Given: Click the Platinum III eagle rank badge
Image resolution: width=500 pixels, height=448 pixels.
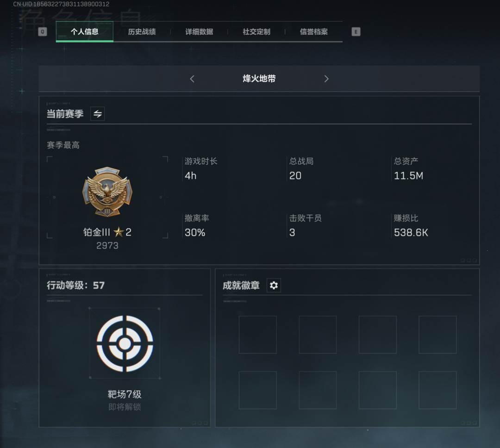Looking at the screenshot, I should 107,192.
